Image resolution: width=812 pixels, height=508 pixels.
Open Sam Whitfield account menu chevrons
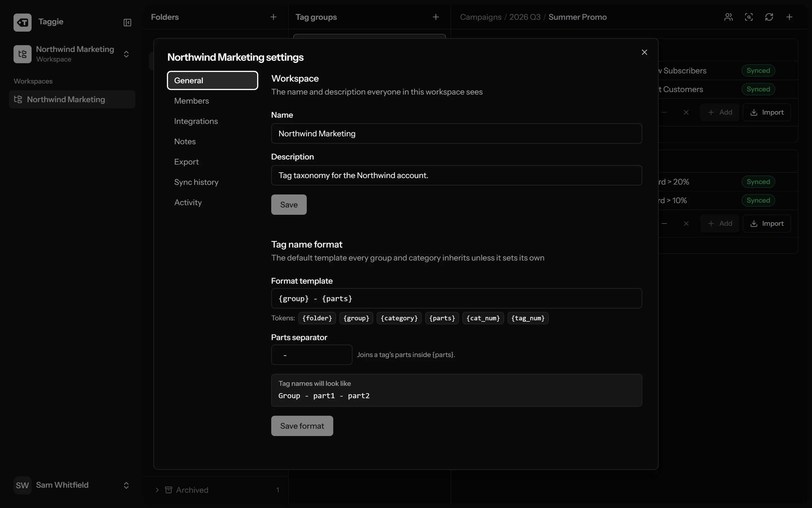point(126,485)
